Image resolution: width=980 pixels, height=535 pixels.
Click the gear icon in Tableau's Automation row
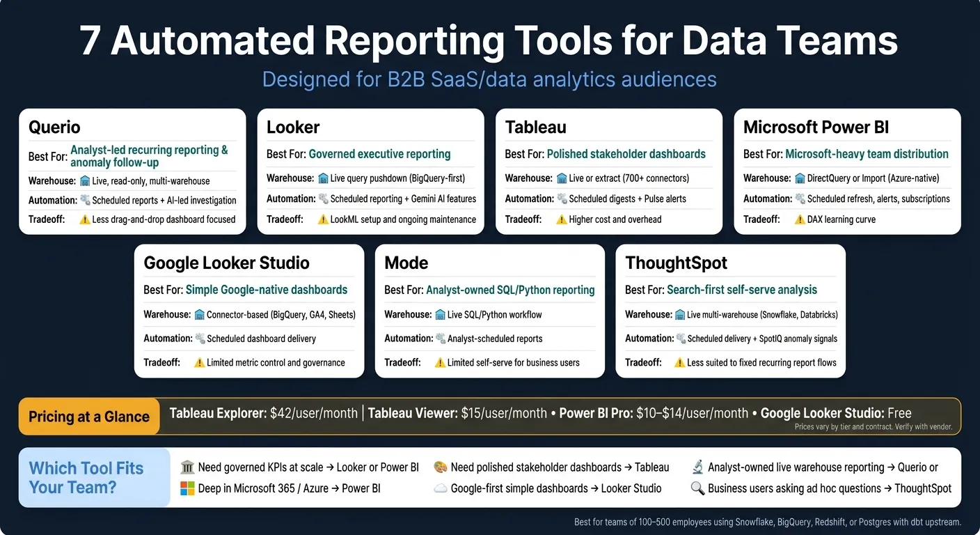tap(562, 199)
